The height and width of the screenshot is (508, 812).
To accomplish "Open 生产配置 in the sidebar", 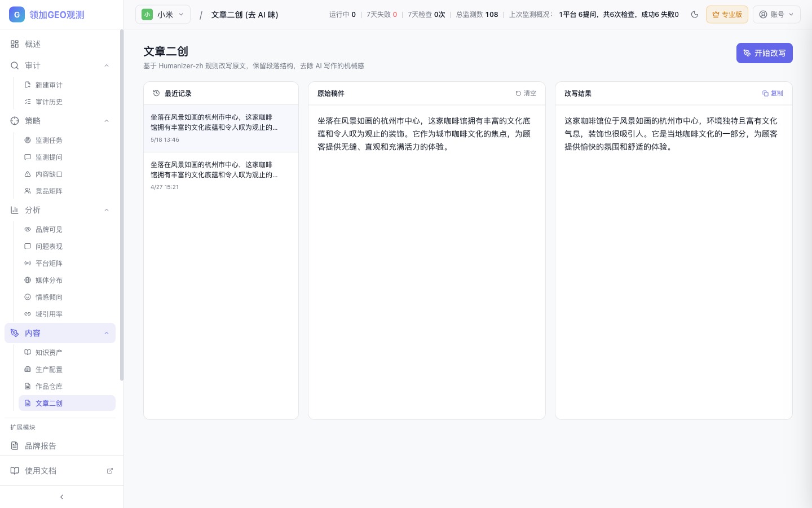I will 67,369.
